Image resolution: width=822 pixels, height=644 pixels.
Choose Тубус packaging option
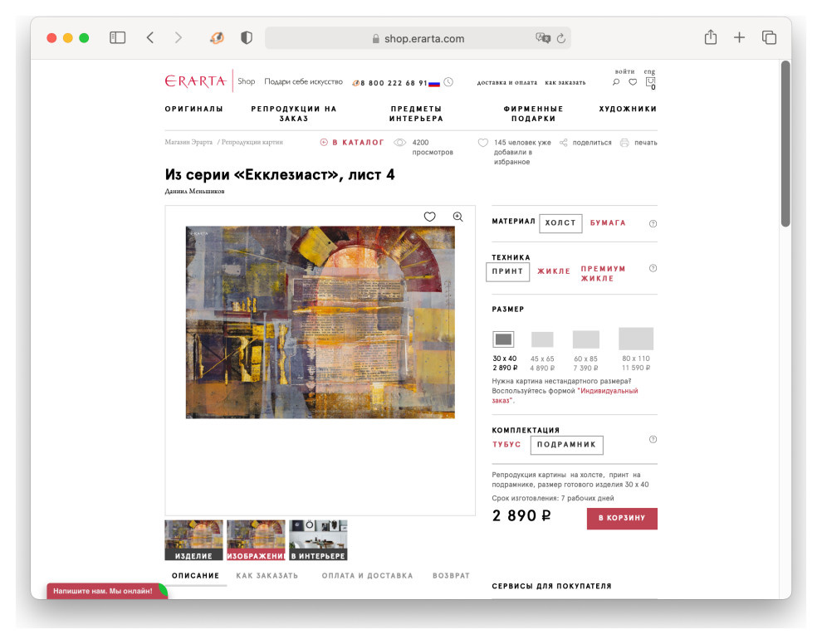pos(506,445)
